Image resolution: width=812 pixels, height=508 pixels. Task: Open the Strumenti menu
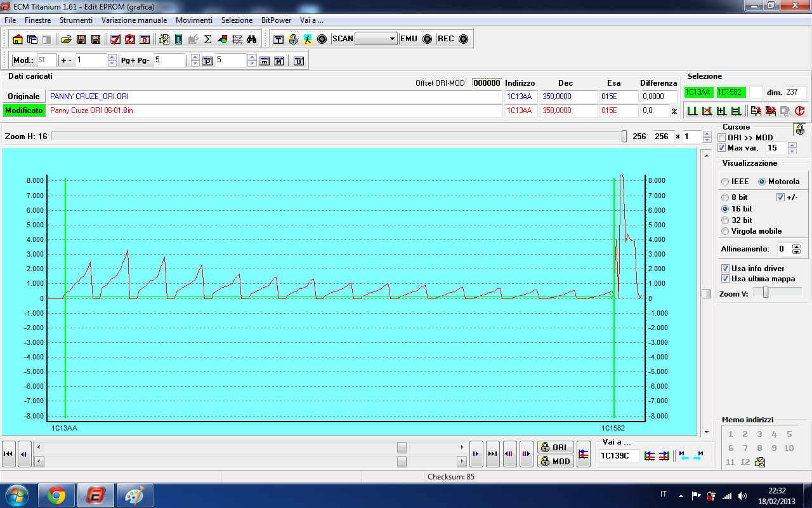pyautogui.click(x=75, y=20)
